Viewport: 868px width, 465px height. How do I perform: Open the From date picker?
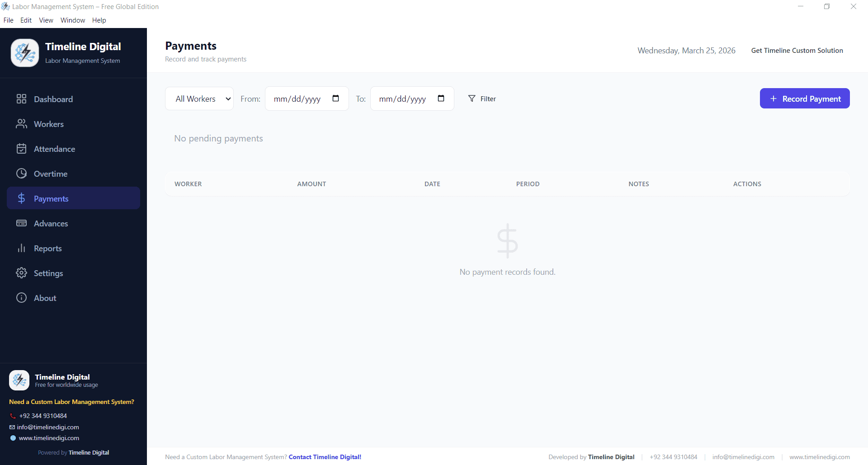tap(335, 98)
